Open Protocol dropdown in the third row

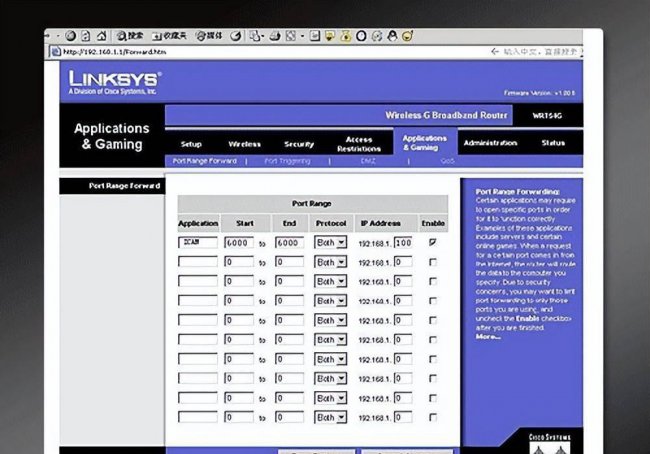tap(330, 282)
